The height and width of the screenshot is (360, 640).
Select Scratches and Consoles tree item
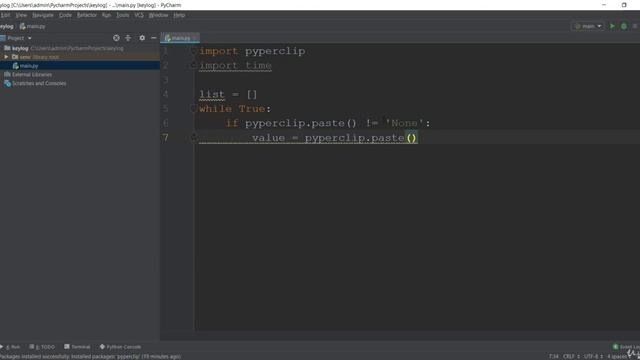[80, 83]
